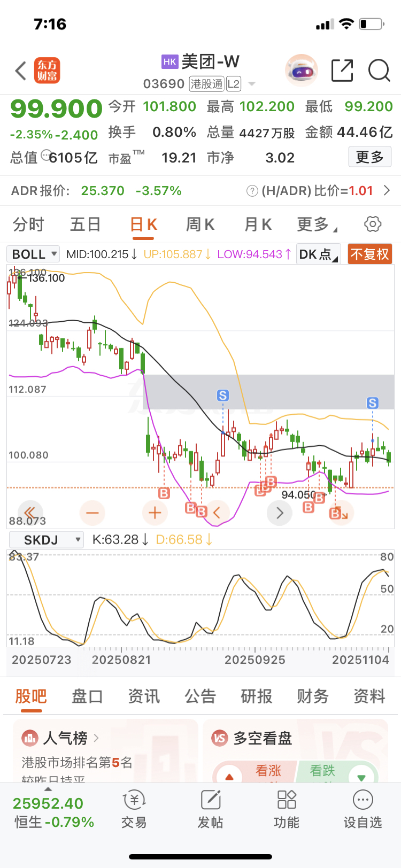Open the BOLL indicator dropdown
The height and width of the screenshot is (868, 401).
[x=33, y=254]
